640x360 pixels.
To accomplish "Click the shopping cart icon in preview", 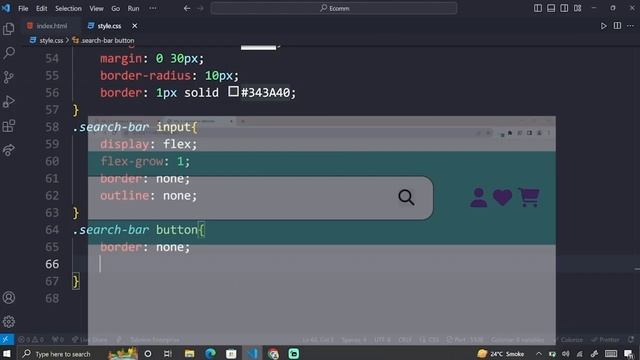I will click(529, 197).
